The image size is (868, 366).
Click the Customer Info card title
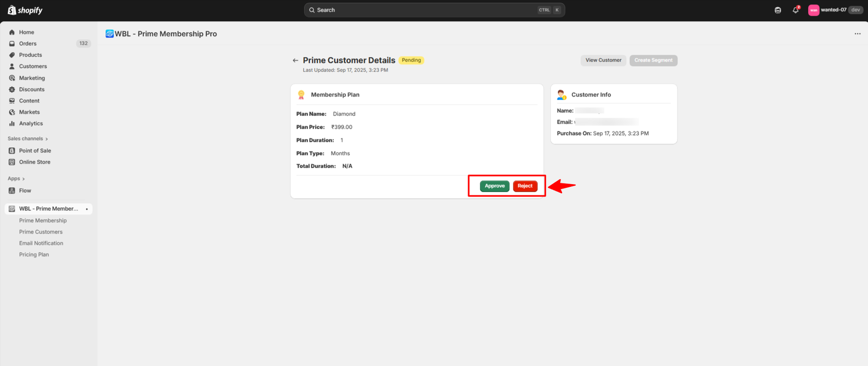click(591, 95)
